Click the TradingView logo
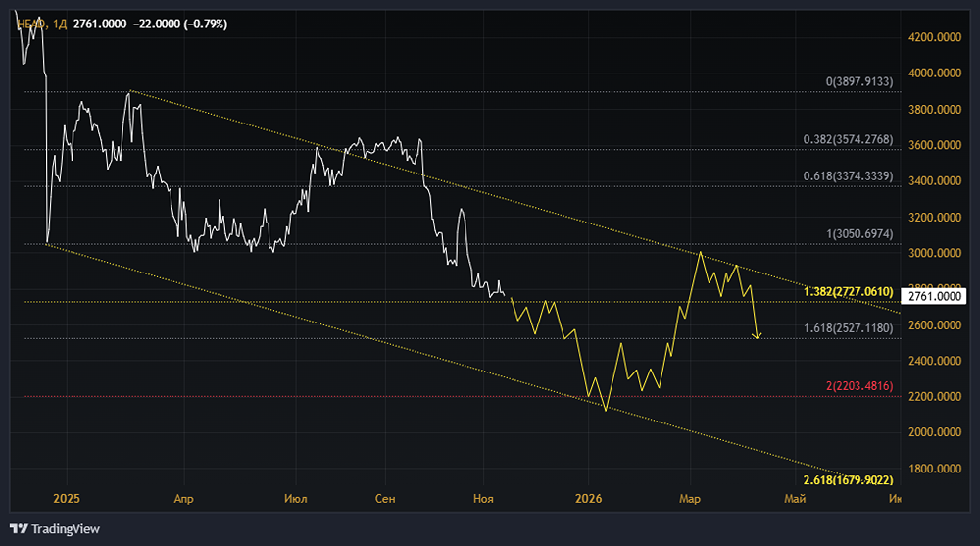The width and height of the screenshot is (980, 546). click(x=55, y=529)
